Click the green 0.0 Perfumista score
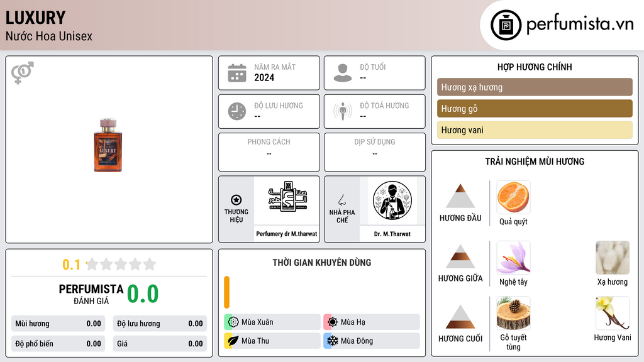The height and width of the screenshot is (362, 644). [143, 294]
